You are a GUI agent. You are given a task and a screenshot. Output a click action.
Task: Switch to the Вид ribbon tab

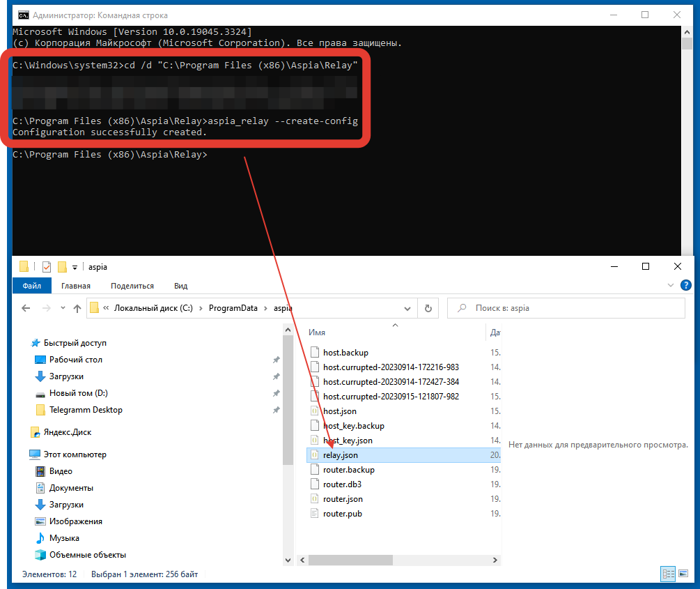pyautogui.click(x=180, y=285)
